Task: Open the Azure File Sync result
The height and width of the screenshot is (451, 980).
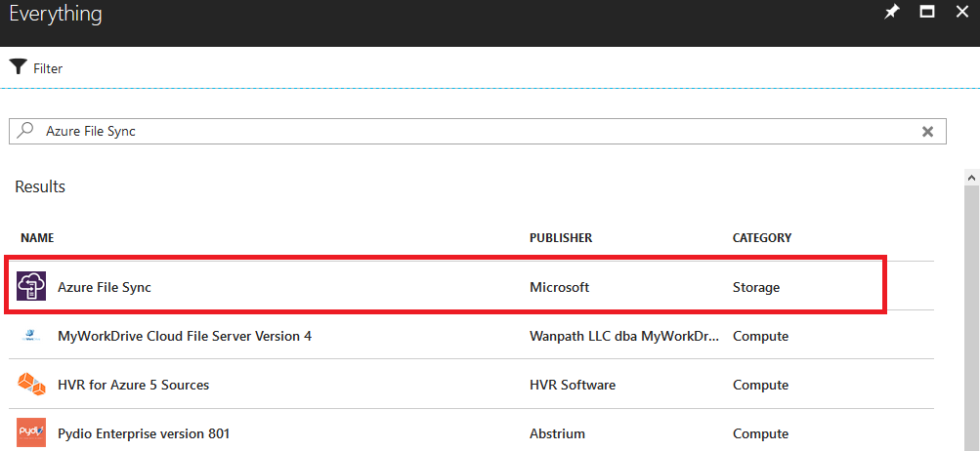Action: tap(105, 287)
